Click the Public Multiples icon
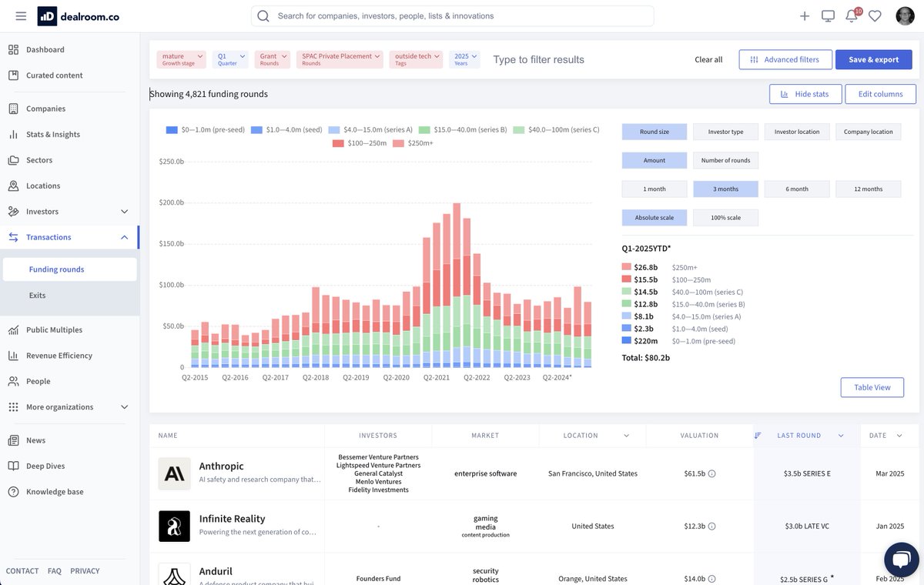This screenshot has height=585, width=924. point(13,330)
